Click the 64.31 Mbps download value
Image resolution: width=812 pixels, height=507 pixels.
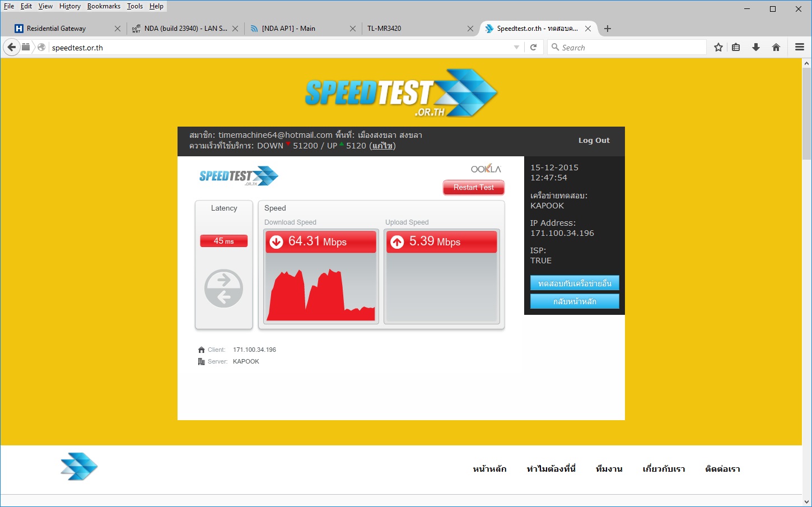[318, 241]
